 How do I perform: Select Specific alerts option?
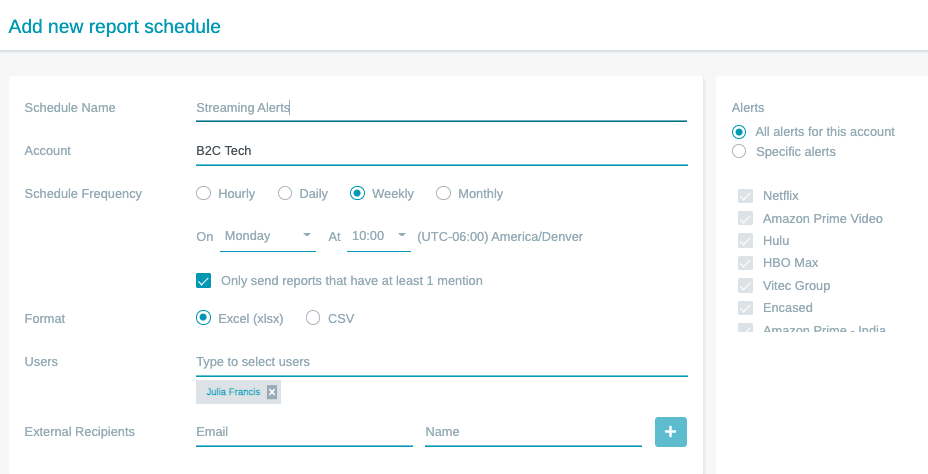[x=739, y=152]
